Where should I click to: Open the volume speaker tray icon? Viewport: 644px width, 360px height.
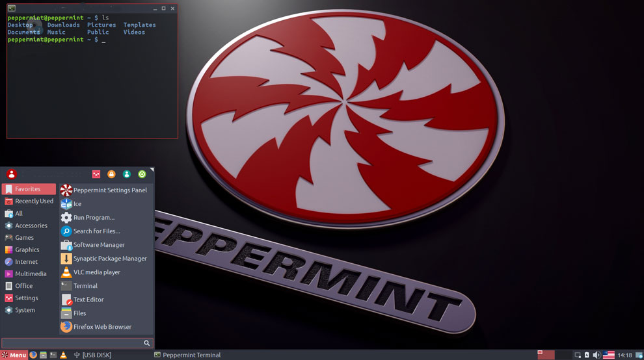click(597, 355)
